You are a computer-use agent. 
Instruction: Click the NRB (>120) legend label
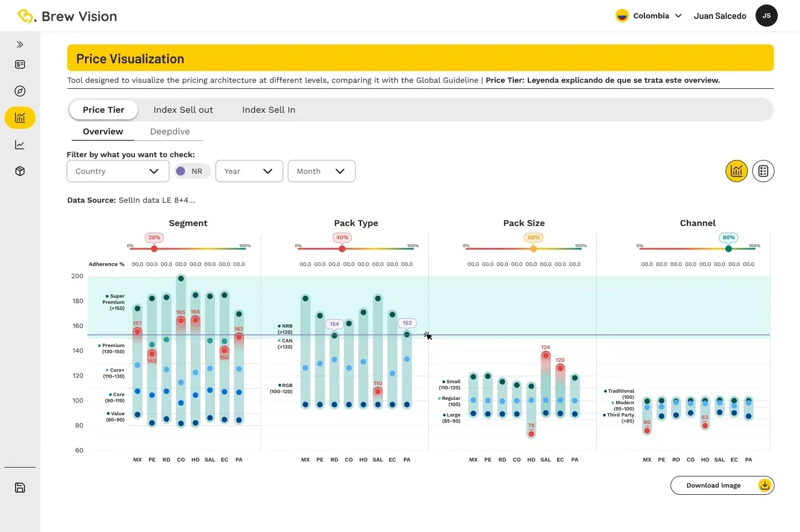tap(285, 329)
